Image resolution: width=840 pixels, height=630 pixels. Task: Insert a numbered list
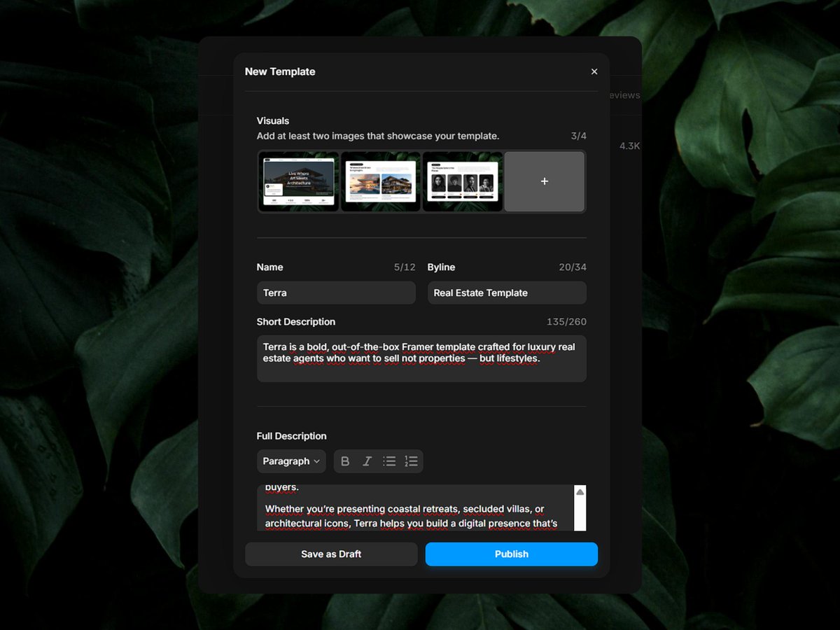pos(411,461)
